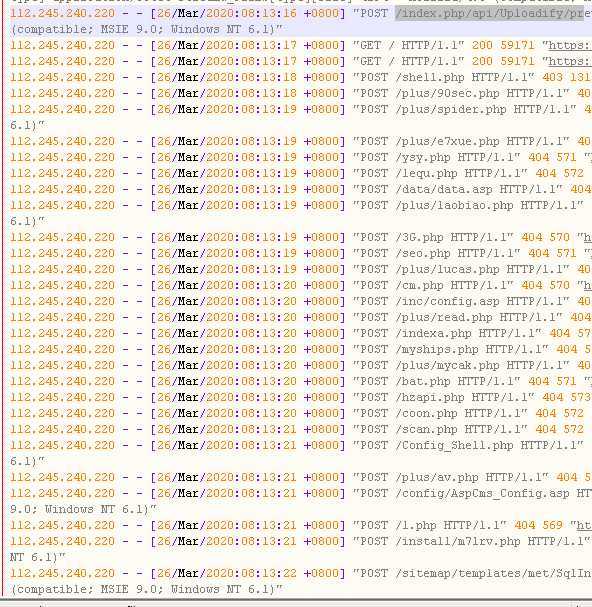Select 403 status code in shell.php row
Viewport: 592px width, 607px height.
coord(553,77)
